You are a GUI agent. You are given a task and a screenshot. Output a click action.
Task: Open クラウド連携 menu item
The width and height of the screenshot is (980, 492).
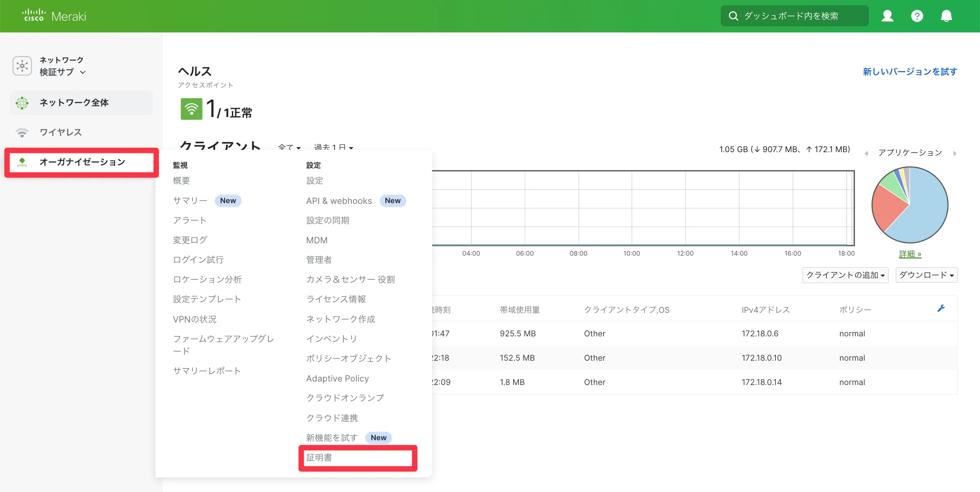332,418
